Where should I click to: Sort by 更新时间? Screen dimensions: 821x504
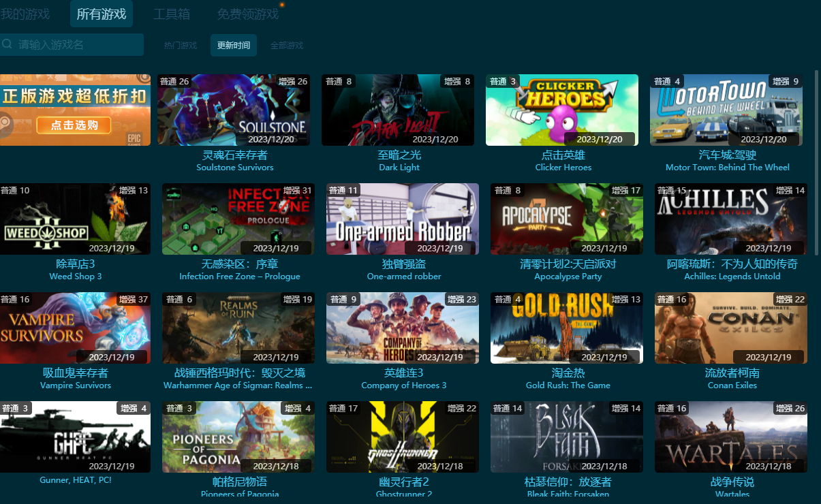coord(234,46)
